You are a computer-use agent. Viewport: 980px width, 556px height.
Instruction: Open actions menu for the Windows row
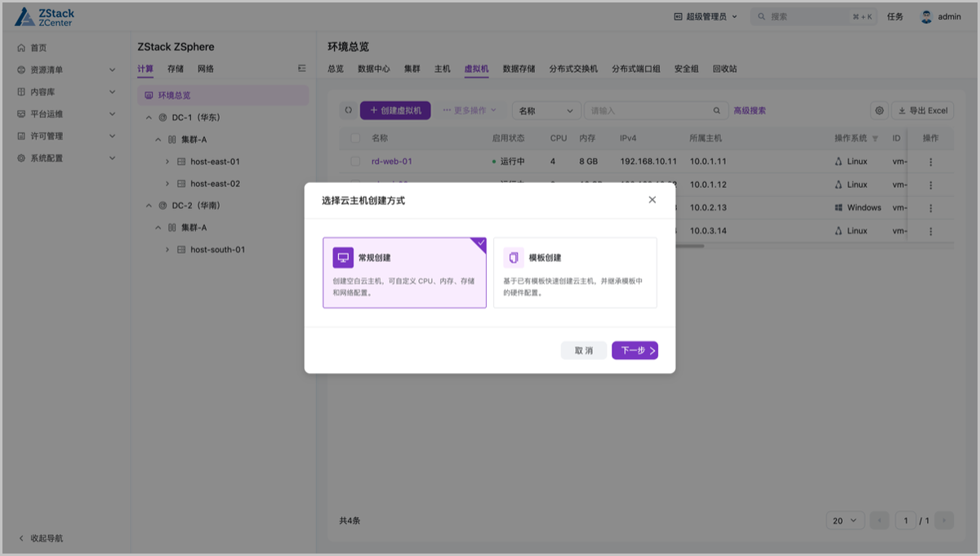coord(930,207)
